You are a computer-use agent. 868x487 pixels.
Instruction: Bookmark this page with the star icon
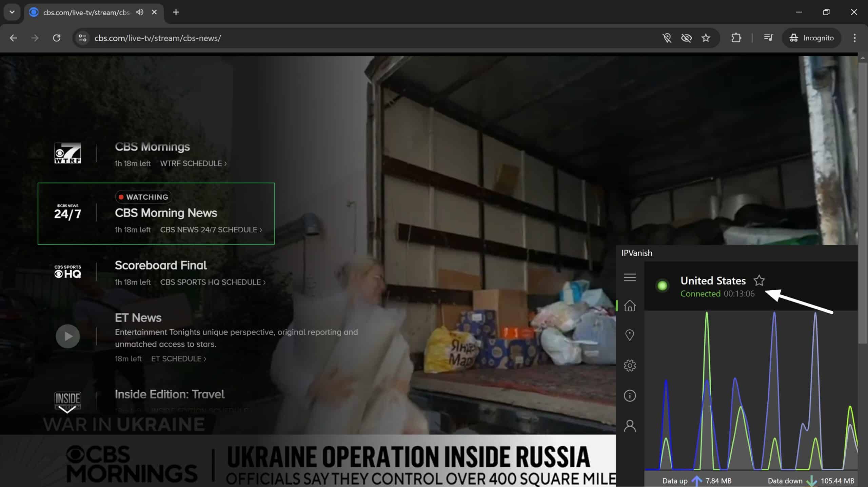tap(706, 38)
